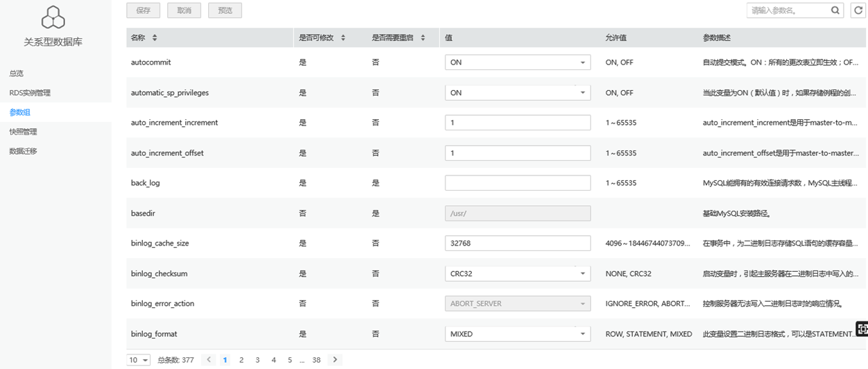868x369 pixels.
Task: Go to next page arrow
Action: click(x=335, y=360)
